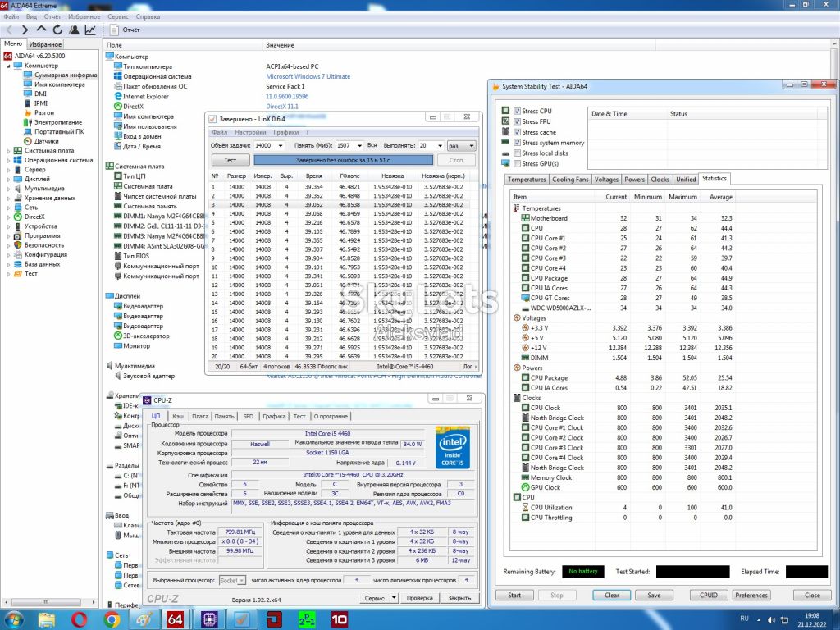This screenshot has width=840, height=630.
Task: Open the CPU-Z Память tab
Action: (225, 416)
